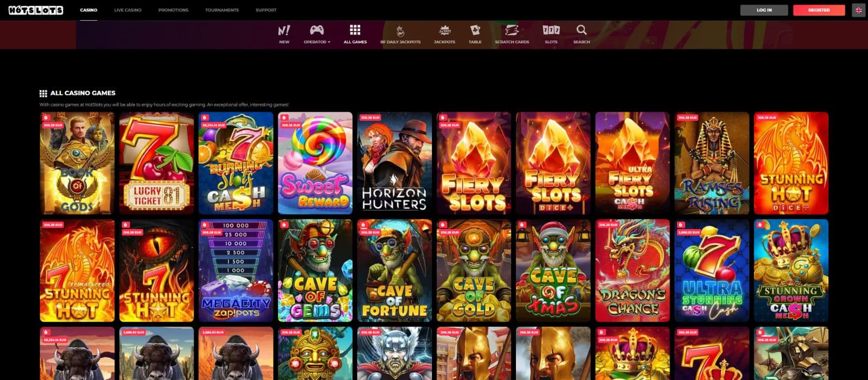Viewport: 868px width, 380px height.
Task: Open the Fiery Slots Dice game
Action: 553,163
